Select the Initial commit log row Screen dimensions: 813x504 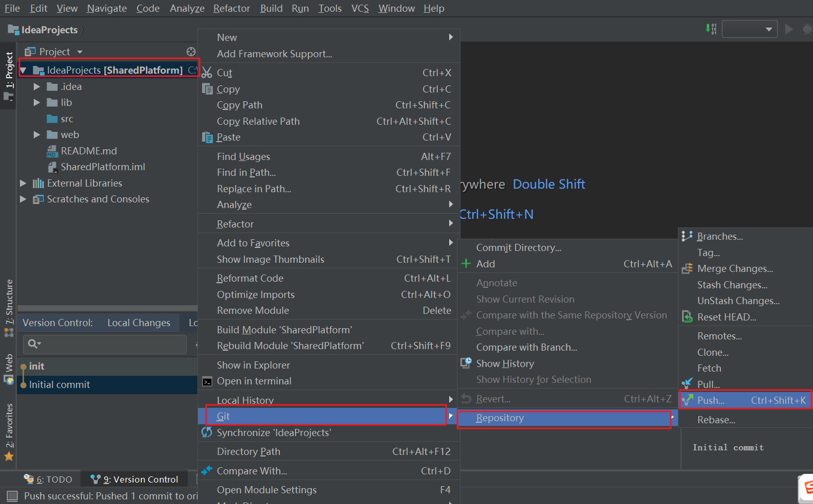coord(107,385)
